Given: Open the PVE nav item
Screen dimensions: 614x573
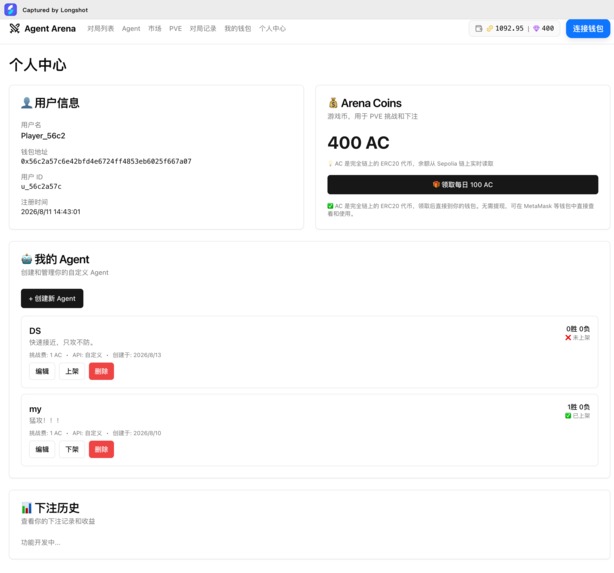Looking at the screenshot, I should click(175, 28).
